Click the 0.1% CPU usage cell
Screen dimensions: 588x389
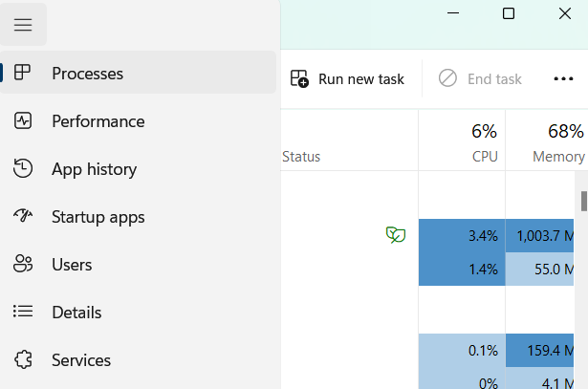[462, 350]
